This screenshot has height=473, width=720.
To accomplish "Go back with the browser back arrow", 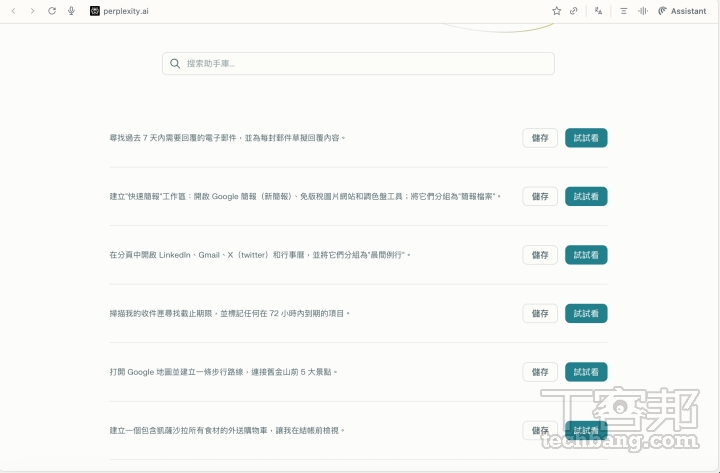I will tap(14, 11).
